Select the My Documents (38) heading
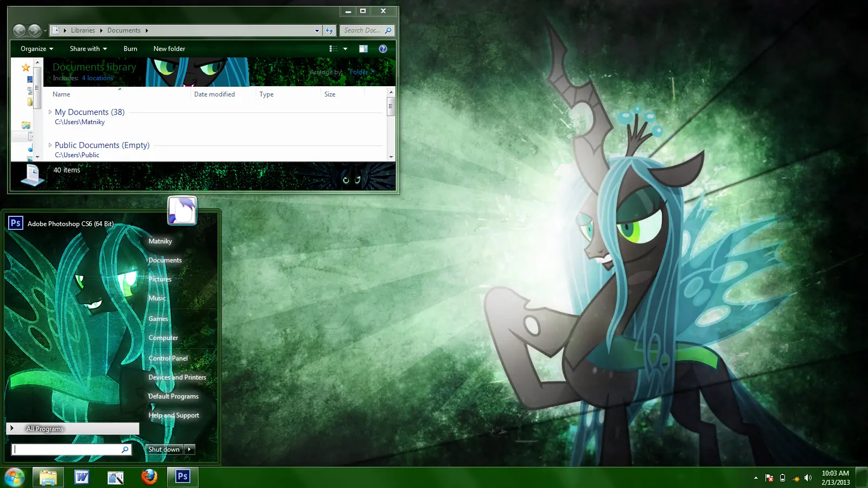868x488 pixels. point(90,112)
